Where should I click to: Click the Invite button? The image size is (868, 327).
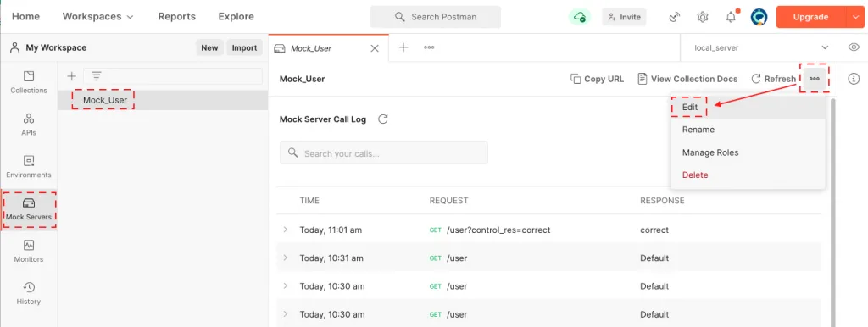[624, 17]
